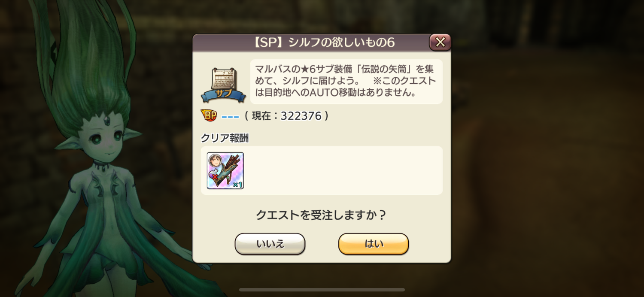Image resolution: width=644 pixels, height=297 pixels.
Task: Tap the blue dashed required BP value
Action: [230, 116]
